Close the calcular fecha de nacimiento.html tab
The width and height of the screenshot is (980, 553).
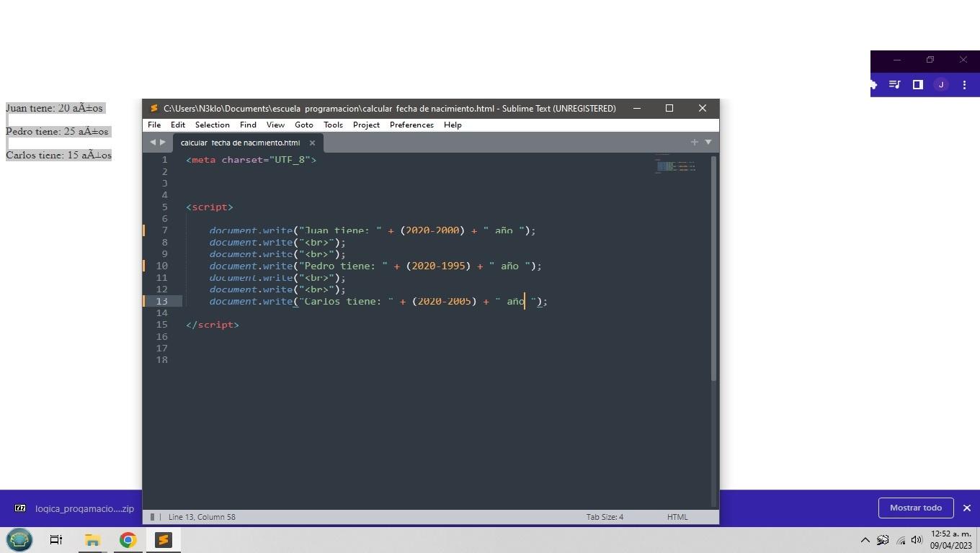[312, 143]
